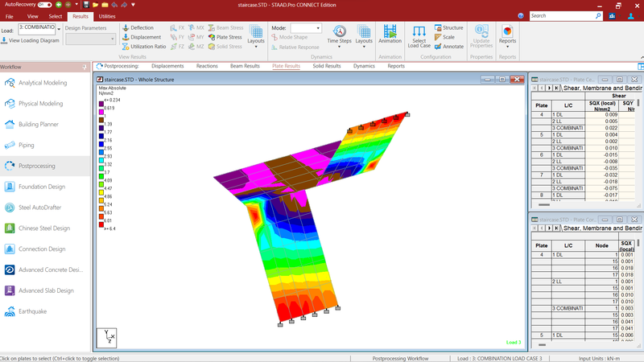Open Scale configuration
This screenshot has height=362, width=644.
(x=445, y=37)
